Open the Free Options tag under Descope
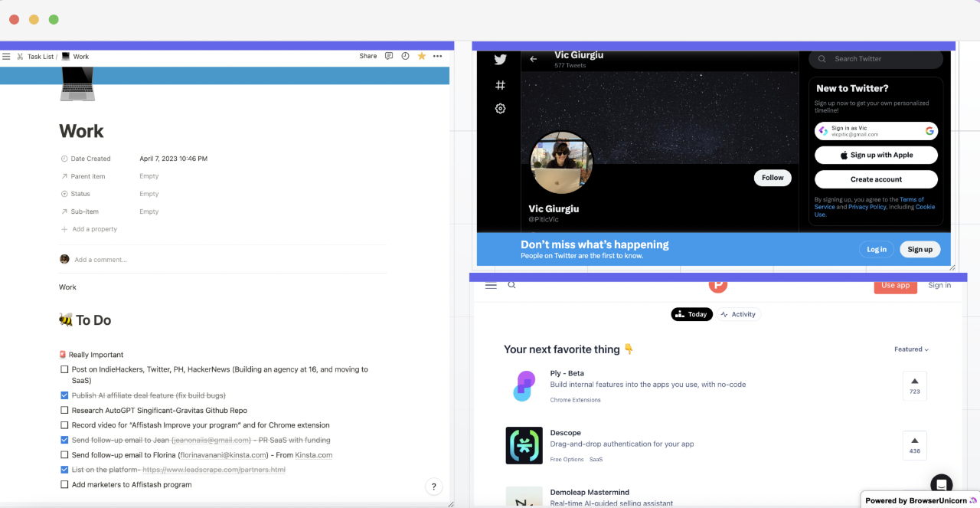This screenshot has width=980, height=508. point(567,460)
